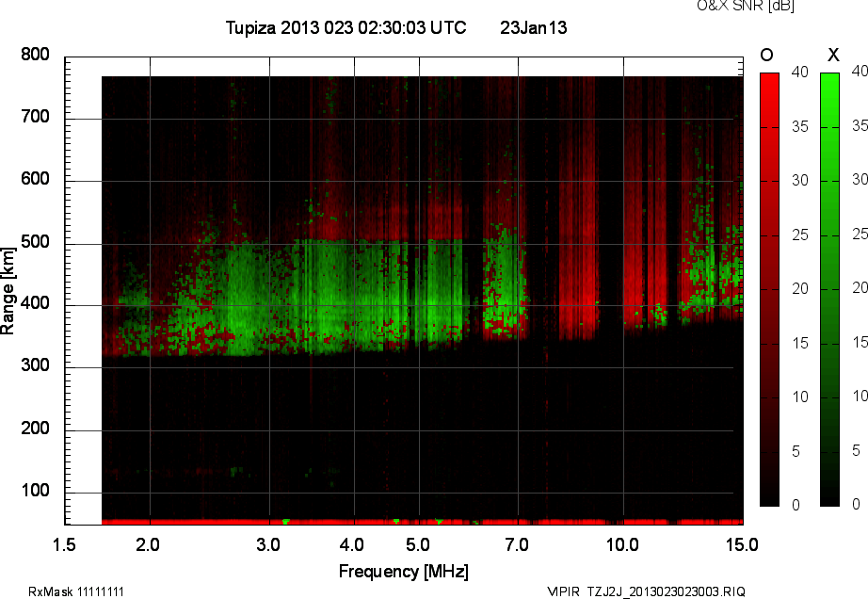Screen dimensions: 868x599
Task: Click the Range [km] axis label
Action: 8,291
